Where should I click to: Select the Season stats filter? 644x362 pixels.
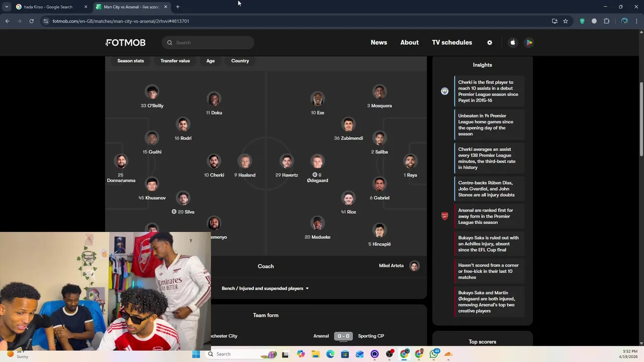click(x=131, y=61)
